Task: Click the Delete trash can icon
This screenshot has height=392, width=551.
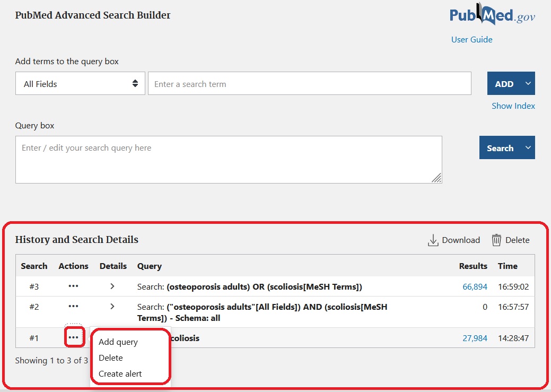Action: (496, 240)
